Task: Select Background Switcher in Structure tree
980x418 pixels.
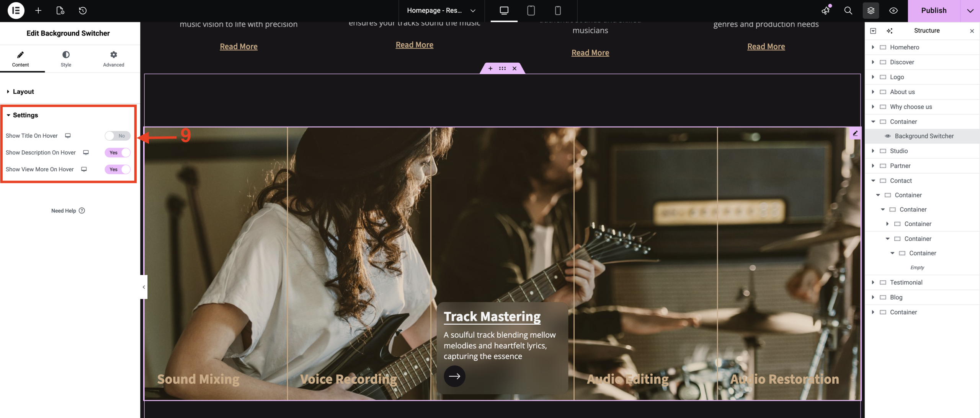Action: click(x=924, y=136)
